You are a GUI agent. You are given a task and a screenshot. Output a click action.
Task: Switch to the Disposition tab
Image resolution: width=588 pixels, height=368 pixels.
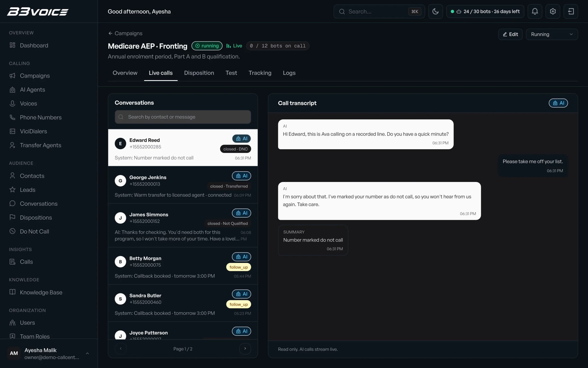199,73
